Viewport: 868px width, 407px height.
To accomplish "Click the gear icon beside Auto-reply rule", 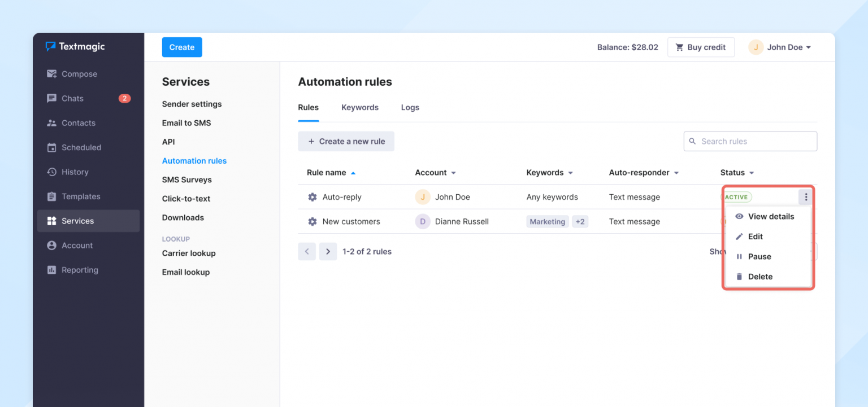I will (313, 197).
